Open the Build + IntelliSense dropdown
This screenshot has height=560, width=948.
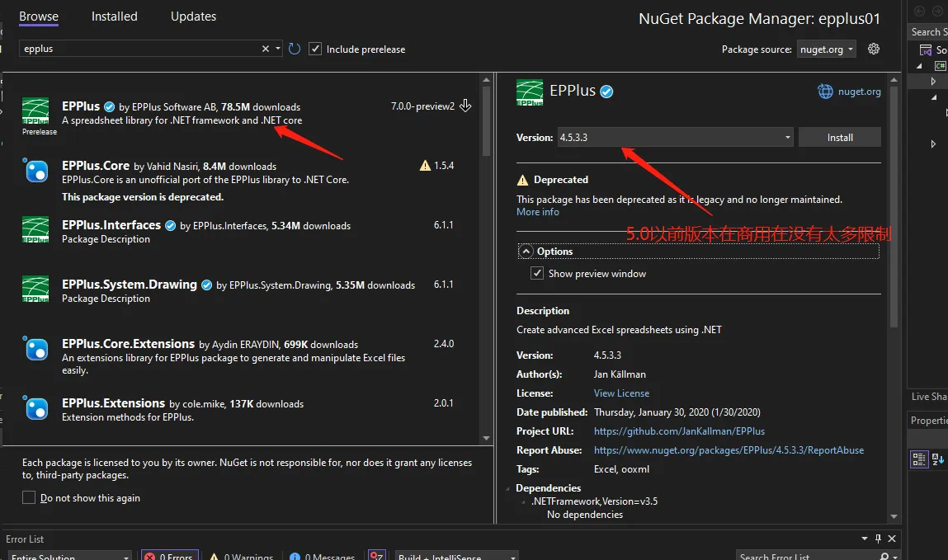pyautogui.click(x=457, y=555)
